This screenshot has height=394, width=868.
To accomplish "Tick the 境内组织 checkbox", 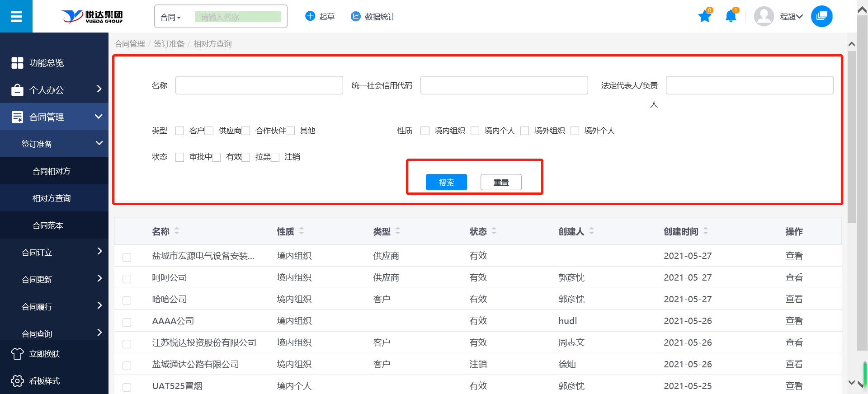I will point(425,131).
